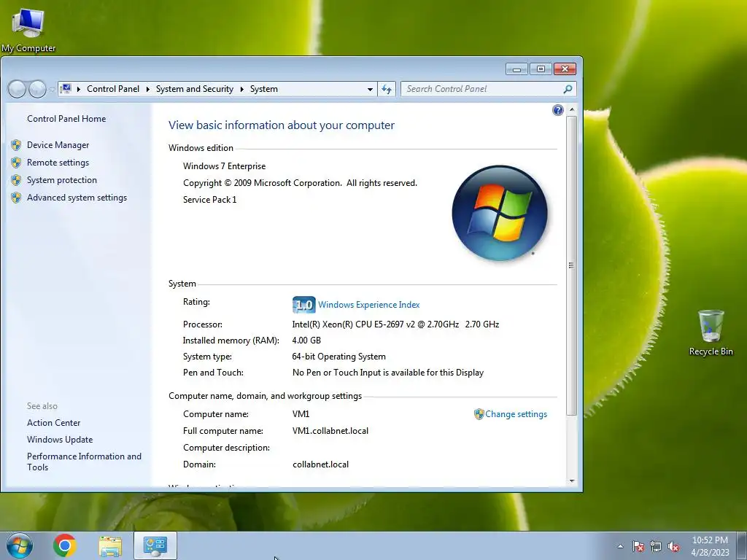Click the scrollbar down arrow
Viewport: 747px width, 560px height.
[x=572, y=481]
